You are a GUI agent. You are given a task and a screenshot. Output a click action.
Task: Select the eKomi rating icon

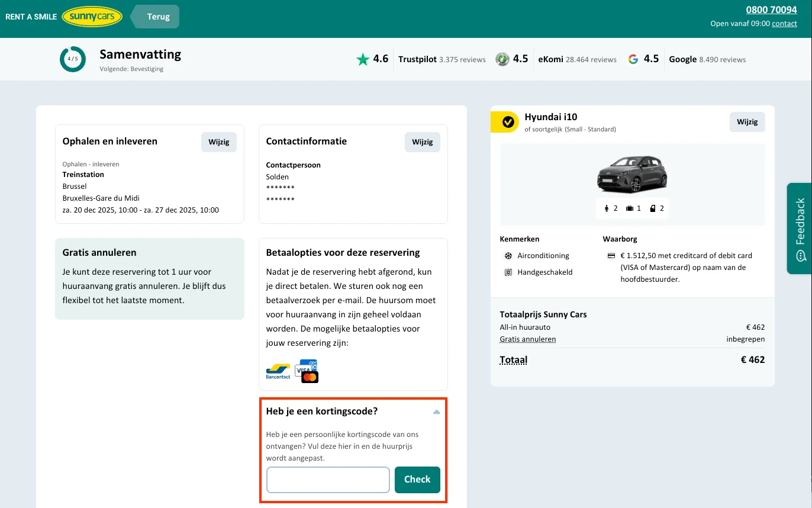click(x=502, y=59)
